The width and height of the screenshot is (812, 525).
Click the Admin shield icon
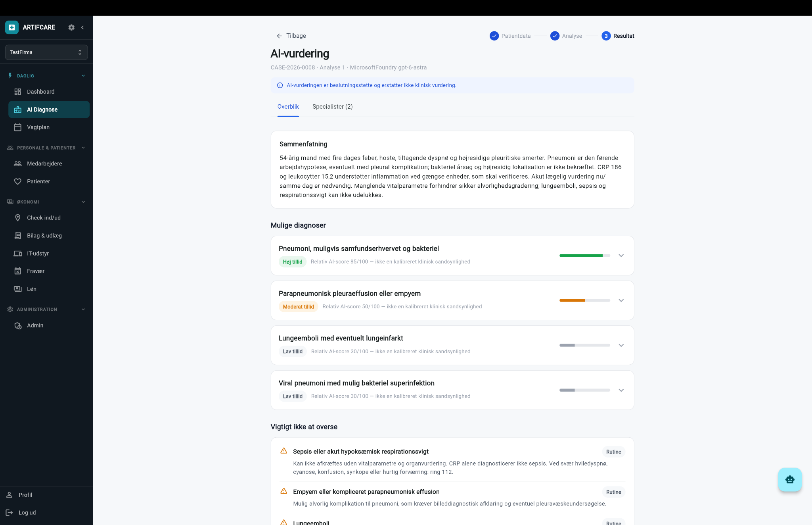coord(18,325)
